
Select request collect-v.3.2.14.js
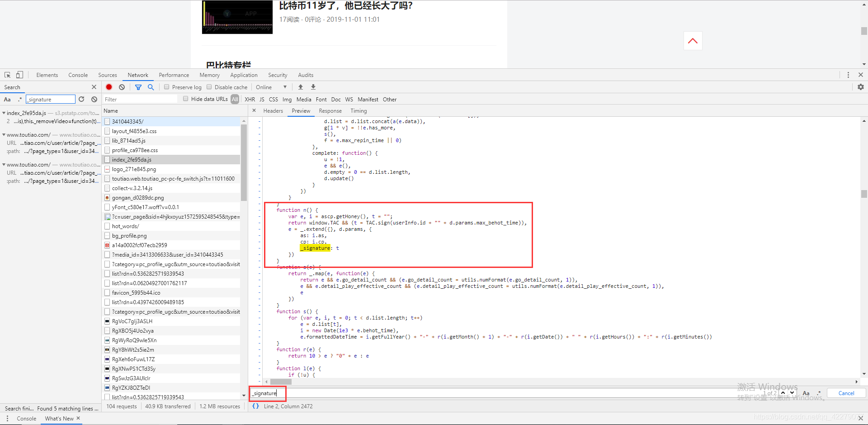[x=171, y=188]
